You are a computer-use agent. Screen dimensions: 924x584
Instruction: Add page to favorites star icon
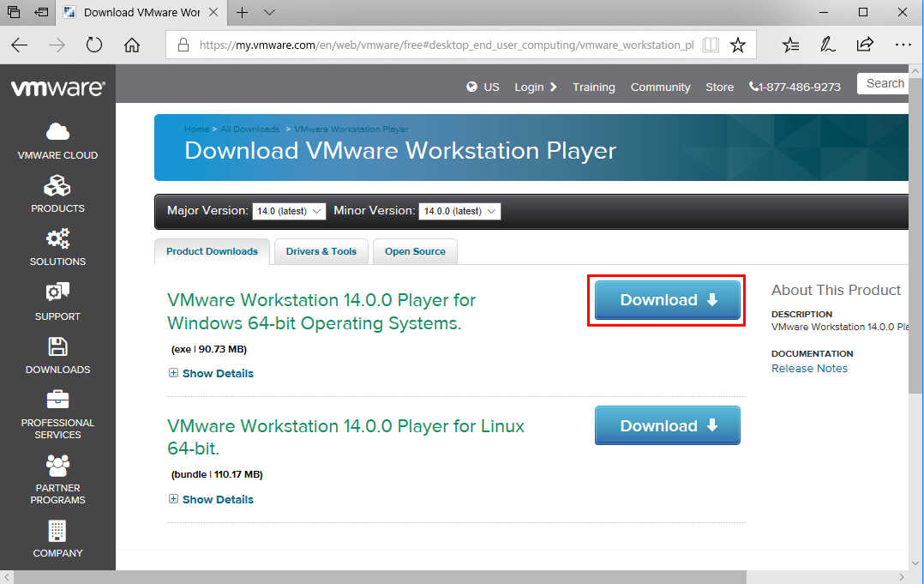pyautogui.click(x=738, y=45)
